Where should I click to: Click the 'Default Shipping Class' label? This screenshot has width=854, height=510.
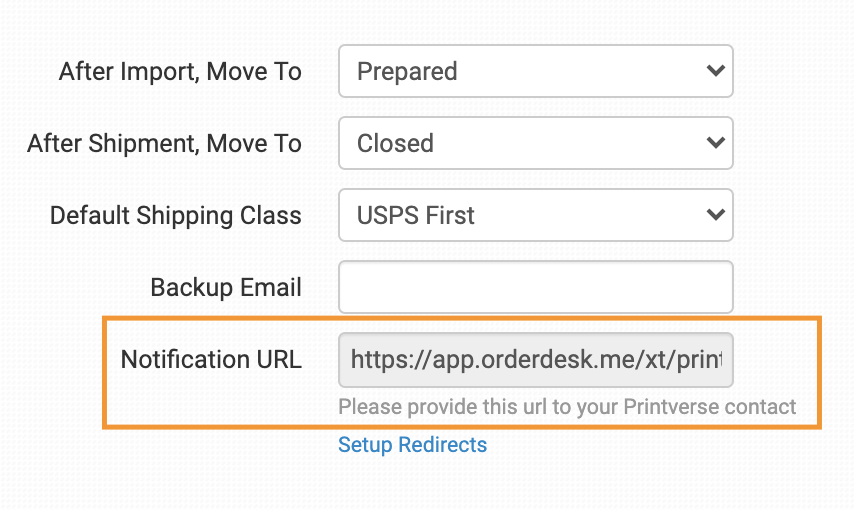[176, 216]
